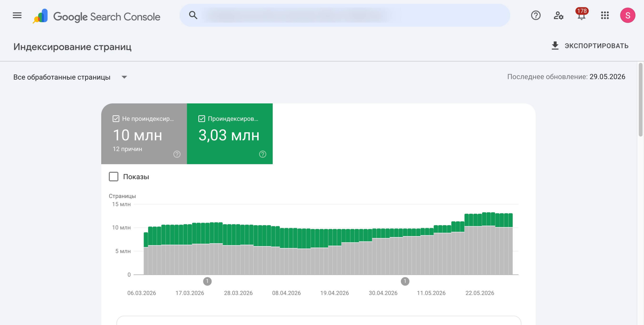Open the Google apps grid
Viewport: 644px width, 325px height.
pos(605,15)
